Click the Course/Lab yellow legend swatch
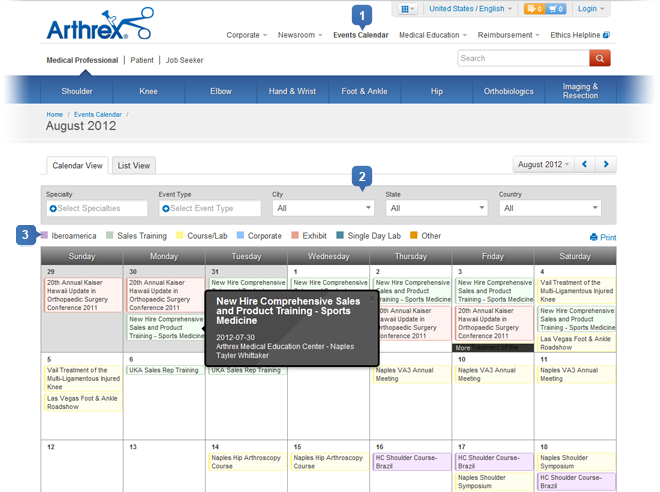Screen dimensions: 660x492 180,235
